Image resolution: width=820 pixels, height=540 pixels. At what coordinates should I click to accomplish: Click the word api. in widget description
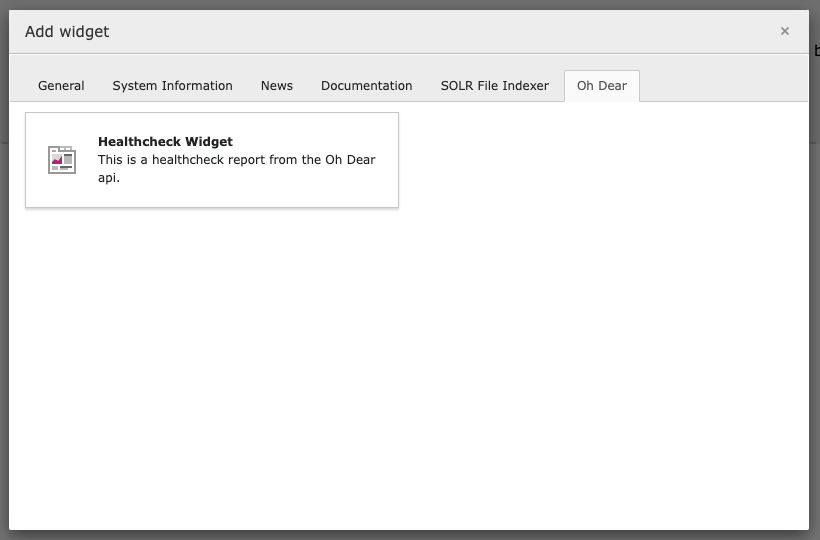pos(109,178)
